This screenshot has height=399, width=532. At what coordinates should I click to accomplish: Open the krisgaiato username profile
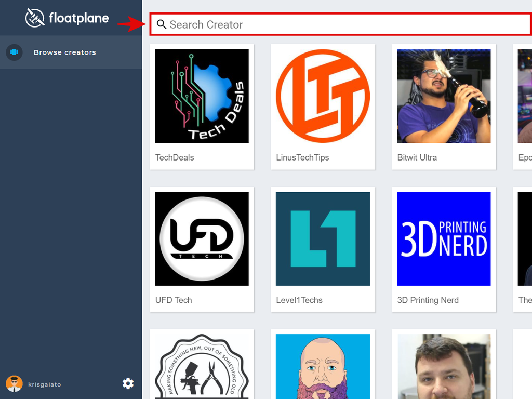click(x=45, y=384)
